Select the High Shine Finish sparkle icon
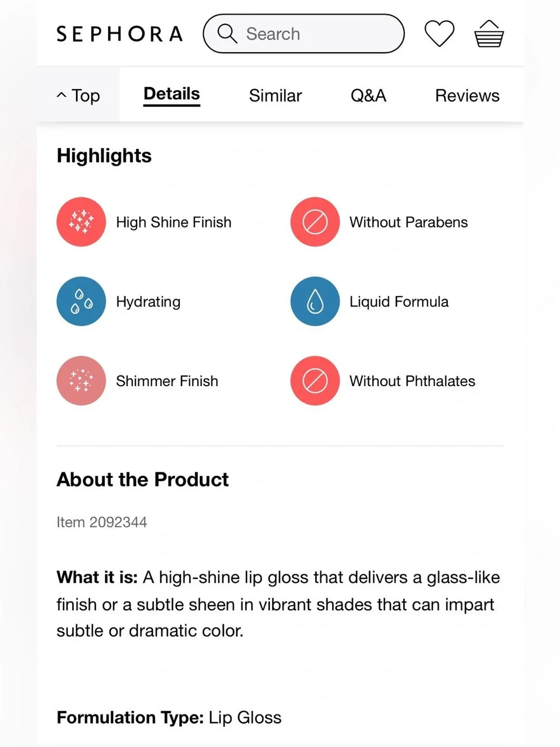The width and height of the screenshot is (560, 747). (x=81, y=222)
